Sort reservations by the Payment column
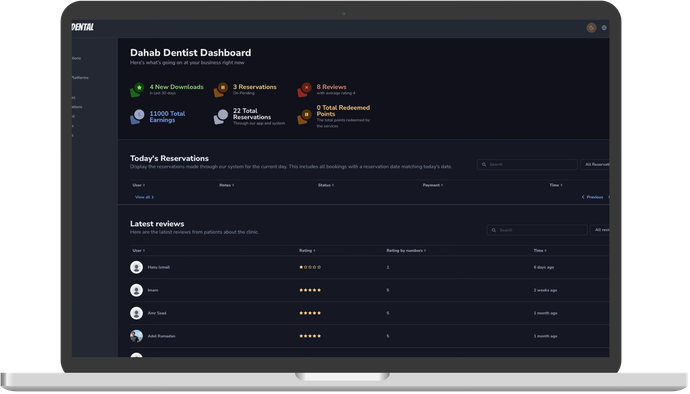Viewport: 690px width, 394px height. [x=433, y=185]
